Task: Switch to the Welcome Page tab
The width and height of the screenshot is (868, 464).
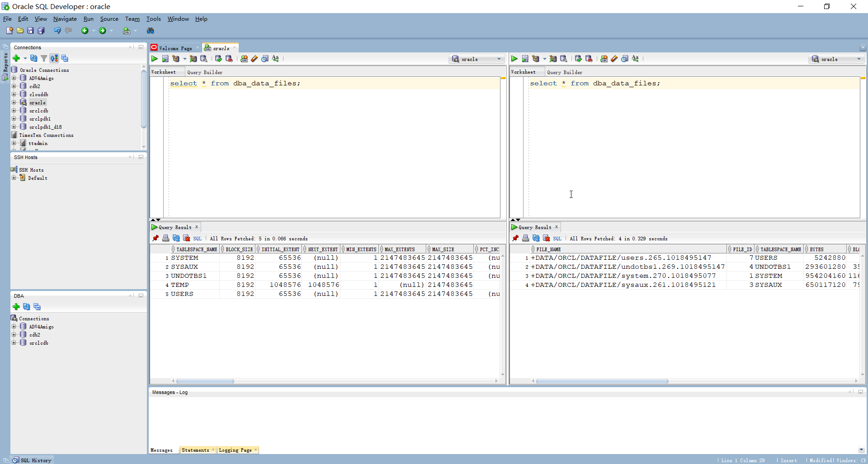Action: point(175,48)
